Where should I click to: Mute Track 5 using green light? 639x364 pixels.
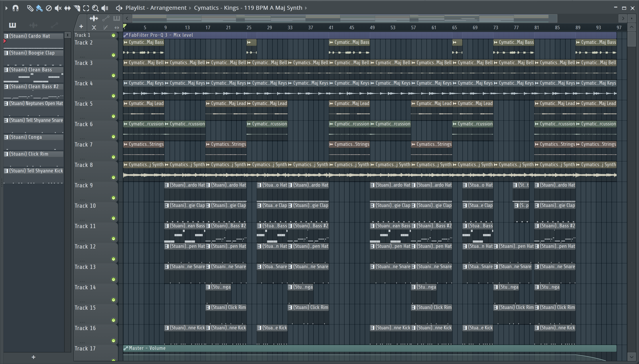113,116
